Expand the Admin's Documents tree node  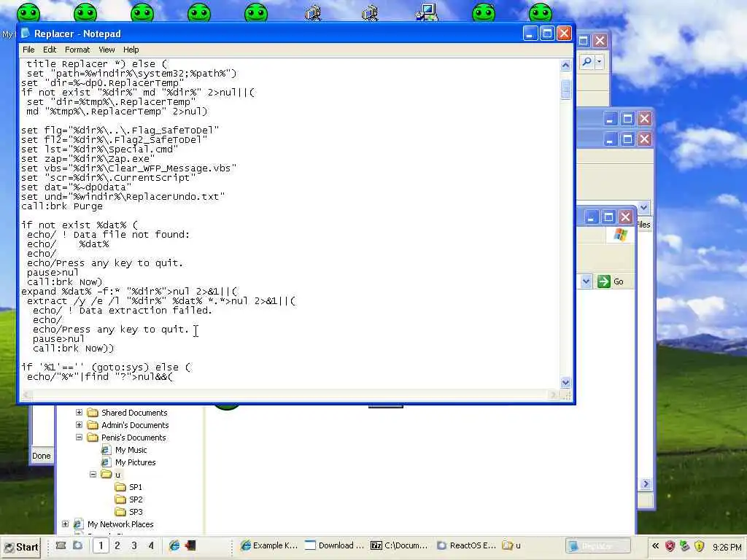[x=79, y=425]
